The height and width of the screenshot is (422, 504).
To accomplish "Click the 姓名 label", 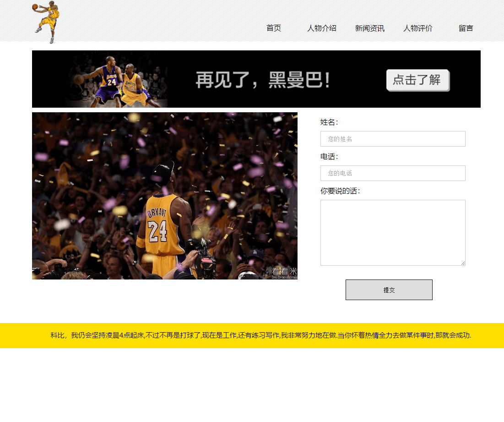I will 329,122.
